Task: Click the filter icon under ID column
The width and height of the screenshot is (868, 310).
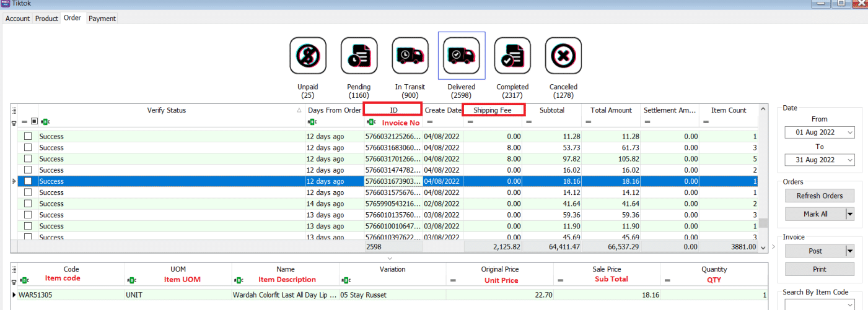Action: (x=371, y=122)
